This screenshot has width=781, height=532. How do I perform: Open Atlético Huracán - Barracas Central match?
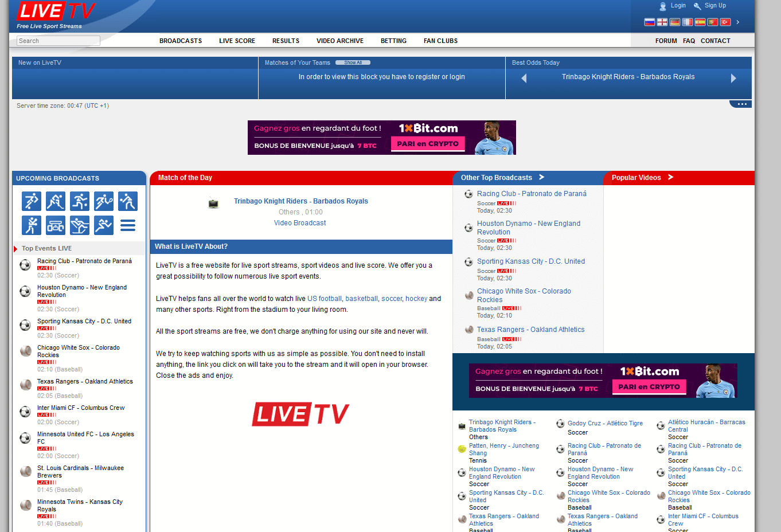coord(706,425)
